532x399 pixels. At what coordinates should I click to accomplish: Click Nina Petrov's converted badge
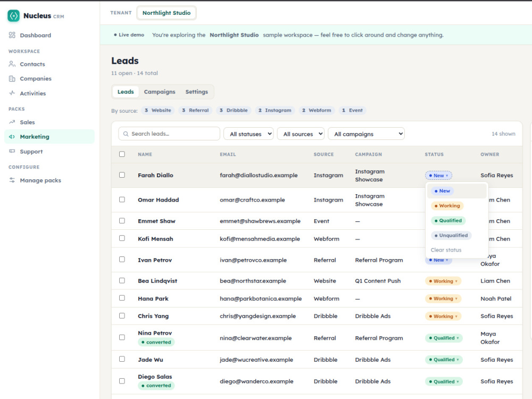click(x=156, y=342)
